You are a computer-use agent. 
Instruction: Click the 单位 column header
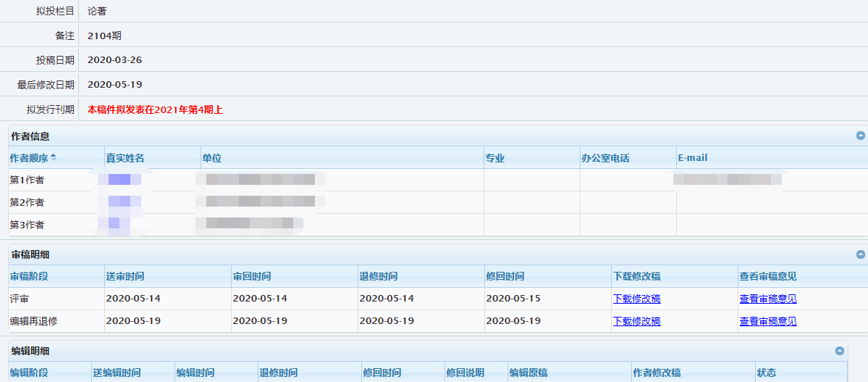212,158
